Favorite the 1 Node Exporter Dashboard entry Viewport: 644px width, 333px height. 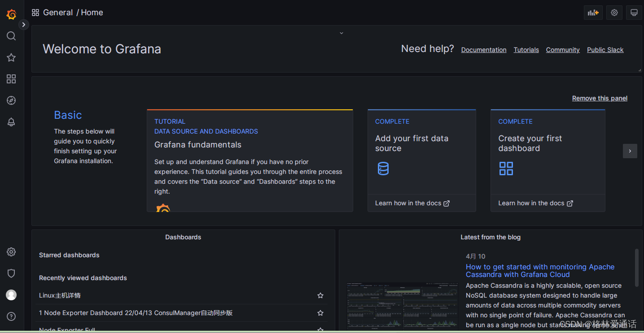pyautogui.click(x=320, y=313)
